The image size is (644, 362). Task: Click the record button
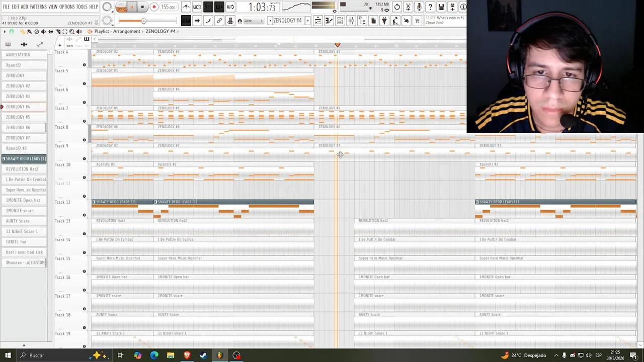click(x=154, y=7)
